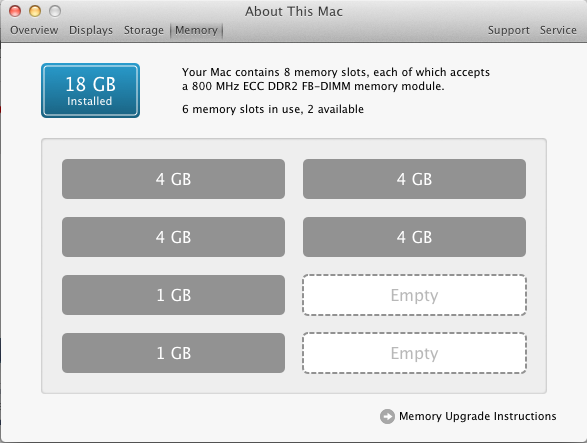Image resolution: width=587 pixels, height=443 pixels.
Task: Open the Service section
Action: pyautogui.click(x=558, y=30)
